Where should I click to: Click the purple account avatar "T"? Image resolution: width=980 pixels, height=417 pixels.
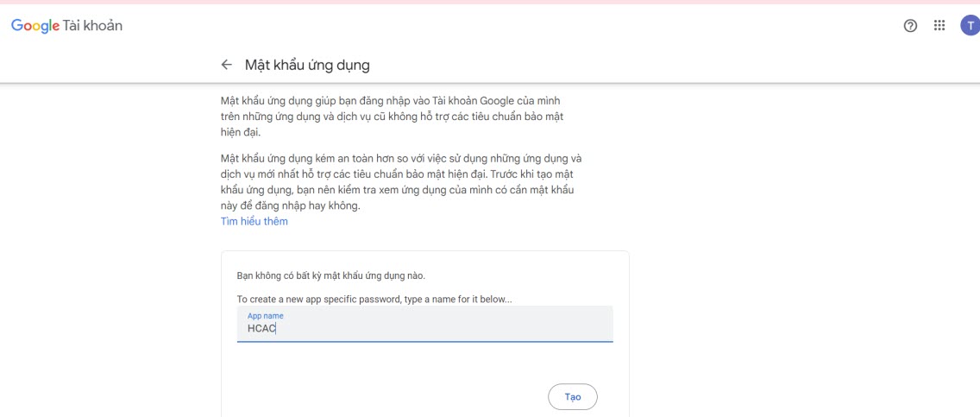[x=970, y=26]
